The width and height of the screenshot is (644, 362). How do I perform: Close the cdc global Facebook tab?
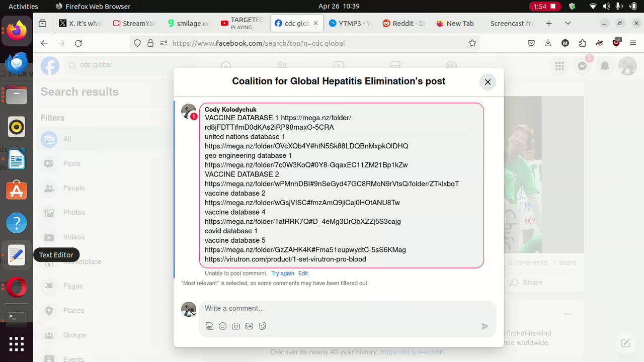click(x=315, y=23)
